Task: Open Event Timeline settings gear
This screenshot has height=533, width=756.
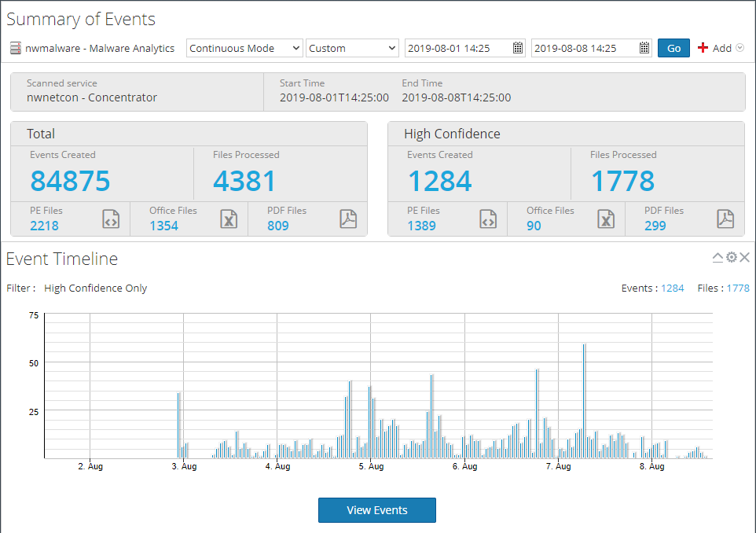Action: (731, 258)
